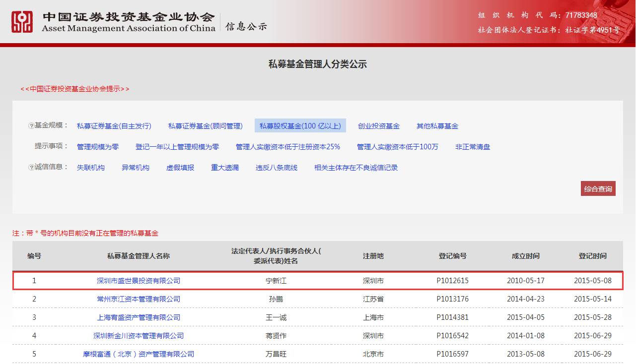The width and height of the screenshot is (636, 364).
Task: Select the 失联机构 integrity filter
Action: point(90,168)
